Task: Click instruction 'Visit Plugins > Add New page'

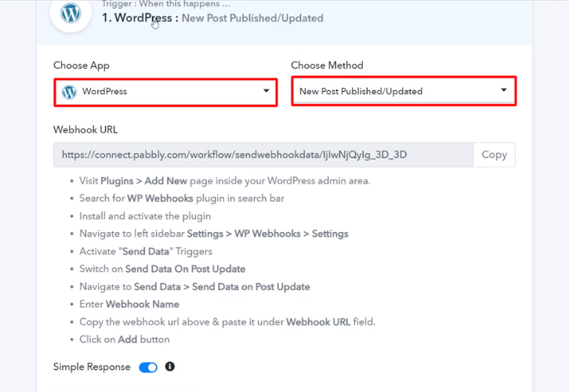Action: point(225,181)
